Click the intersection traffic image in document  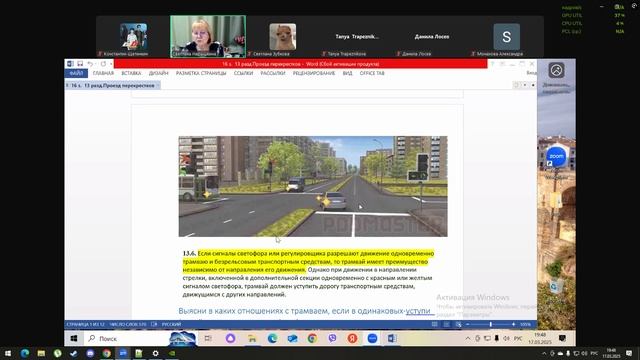(x=313, y=186)
